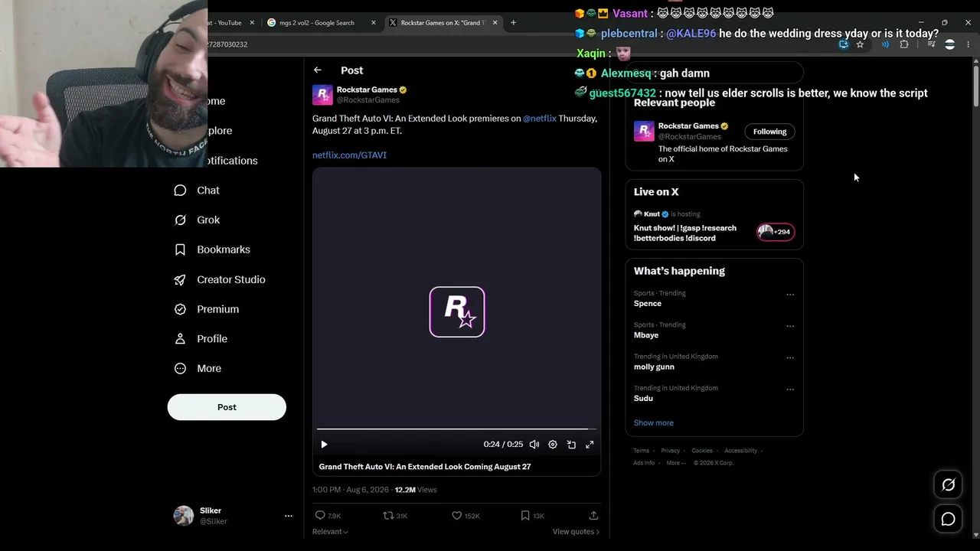Go back using the Post arrow

pos(317,70)
